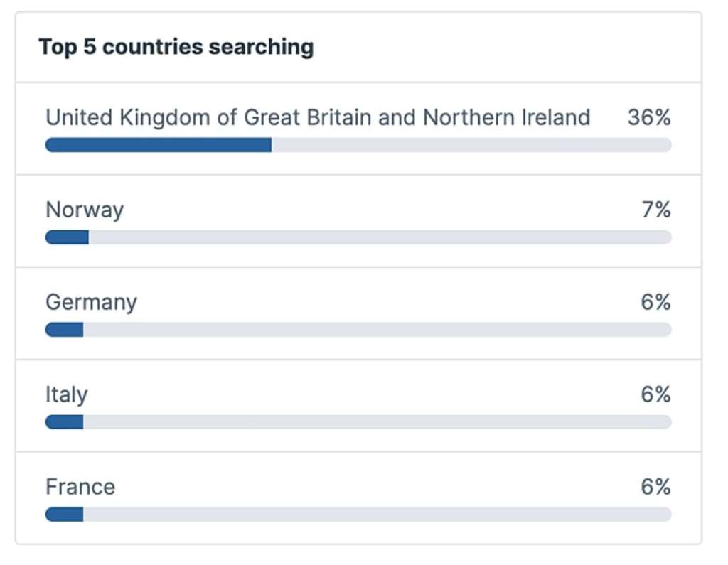Click the 6% value in Italy's row
728x565 pixels.
coord(655,394)
